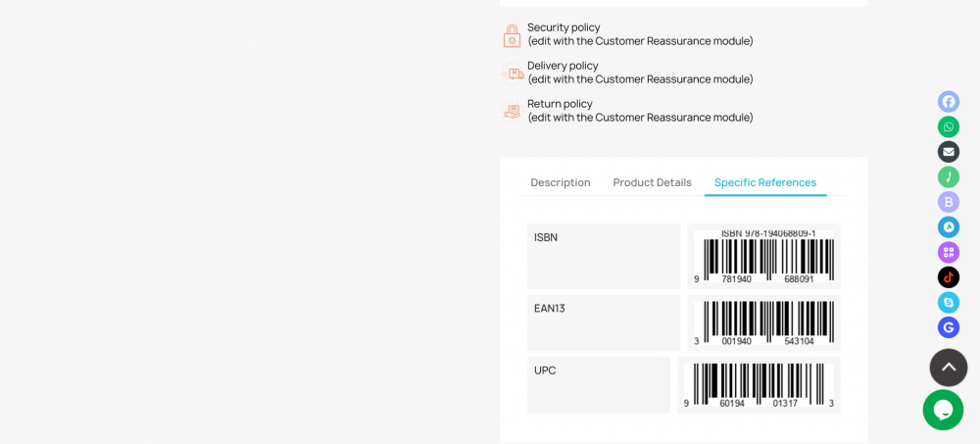Image resolution: width=980 pixels, height=444 pixels.
Task: Click the Return policy icon
Action: (x=512, y=112)
